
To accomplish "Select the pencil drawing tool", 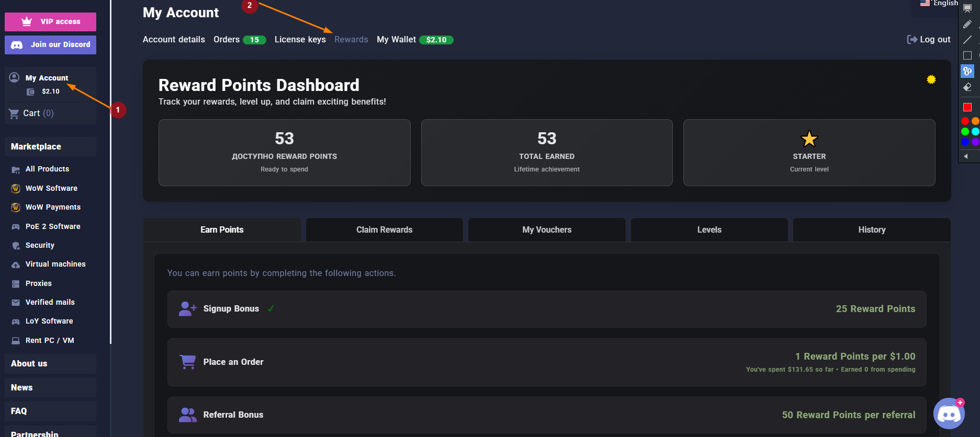I will point(967,24).
